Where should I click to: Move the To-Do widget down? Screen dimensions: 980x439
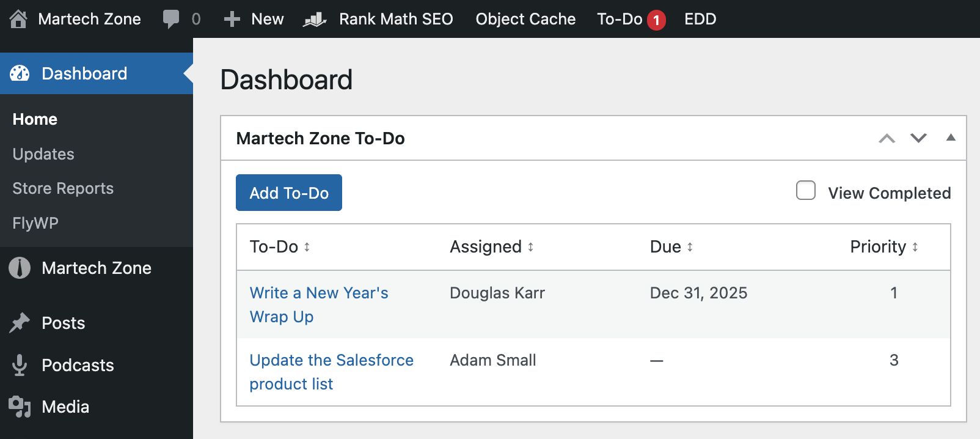click(918, 138)
